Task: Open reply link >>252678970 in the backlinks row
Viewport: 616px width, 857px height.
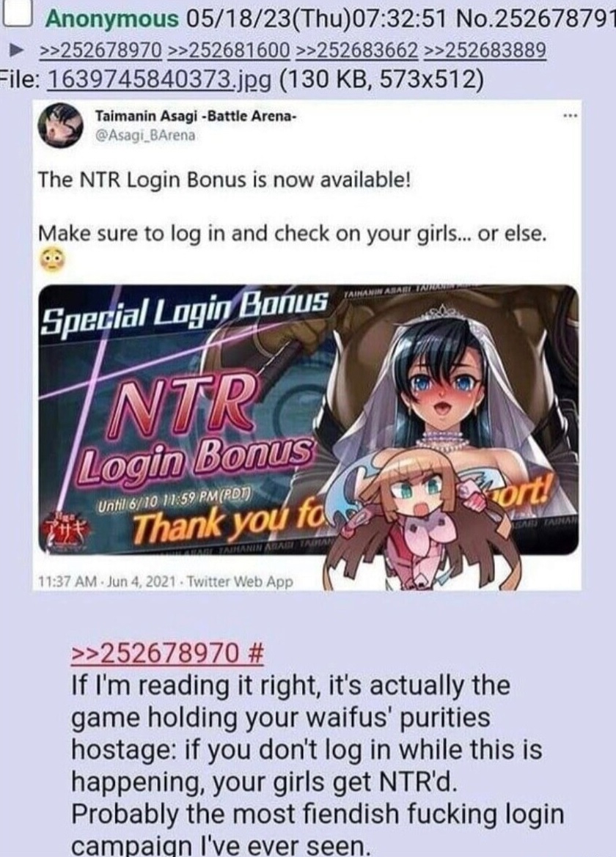Action: [x=102, y=51]
